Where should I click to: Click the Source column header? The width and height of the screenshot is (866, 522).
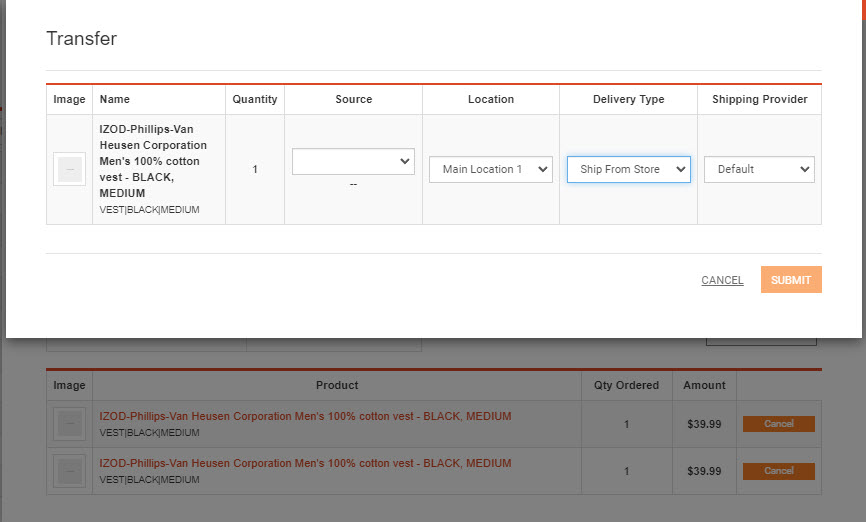point(353,99)
